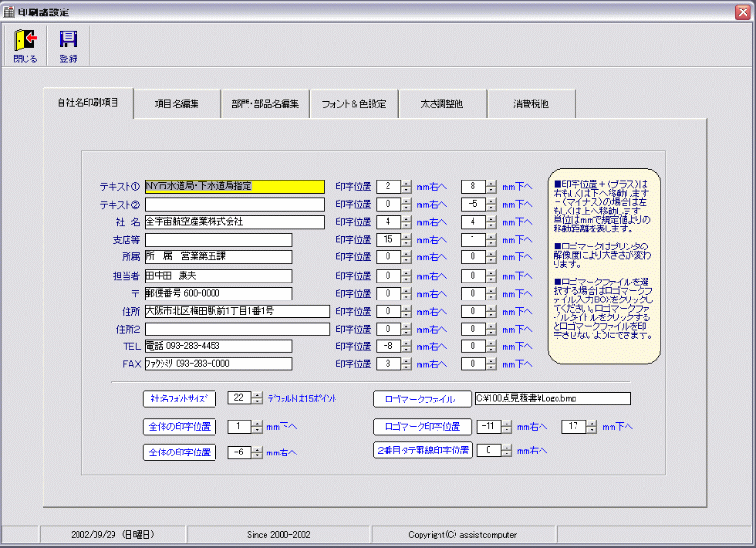Switch to the 項目名編集 tab

pos(177,104)
